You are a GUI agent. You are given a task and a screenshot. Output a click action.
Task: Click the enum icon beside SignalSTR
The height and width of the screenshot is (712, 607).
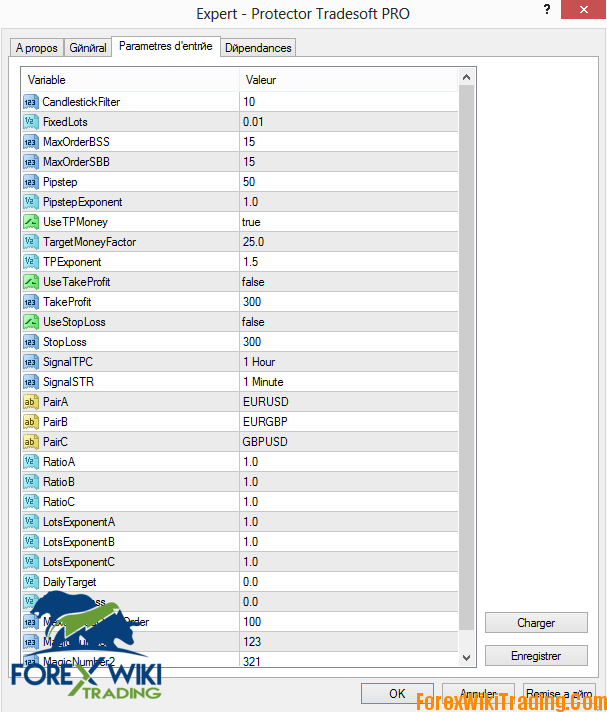click(30, 382)
